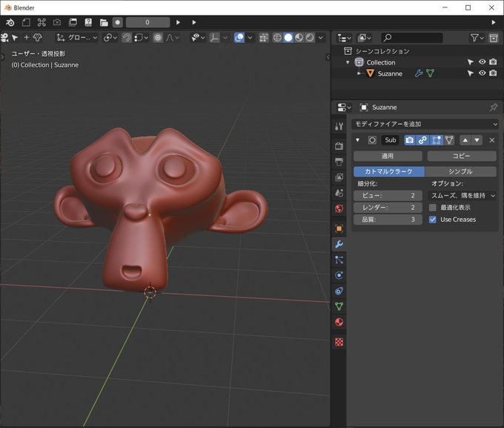Open the outliner editor type selector
The height and width of the screenshot is (428, 504).
344,38
